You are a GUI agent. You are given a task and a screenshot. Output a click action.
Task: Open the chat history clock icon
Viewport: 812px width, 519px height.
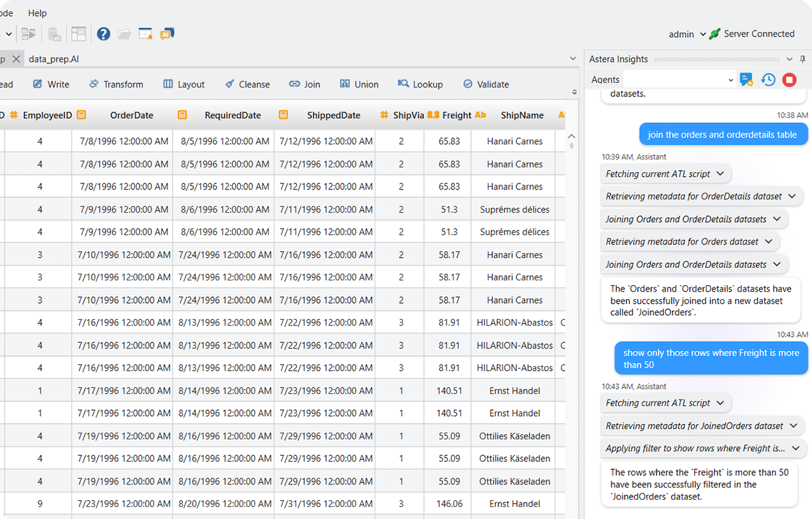[768, 80]
